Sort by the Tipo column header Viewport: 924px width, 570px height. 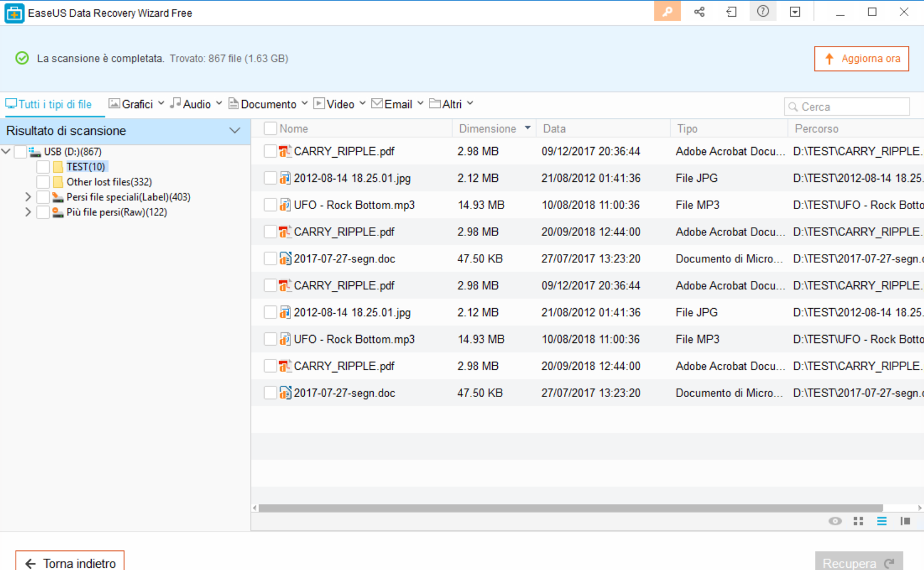click(x=729, y=129)
